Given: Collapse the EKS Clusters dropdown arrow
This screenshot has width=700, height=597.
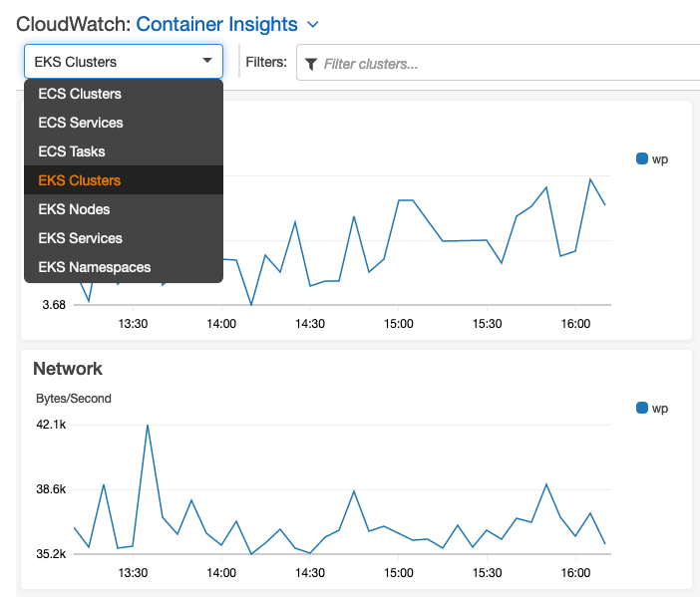Looking at the screenshot, I should pos(207,61).
